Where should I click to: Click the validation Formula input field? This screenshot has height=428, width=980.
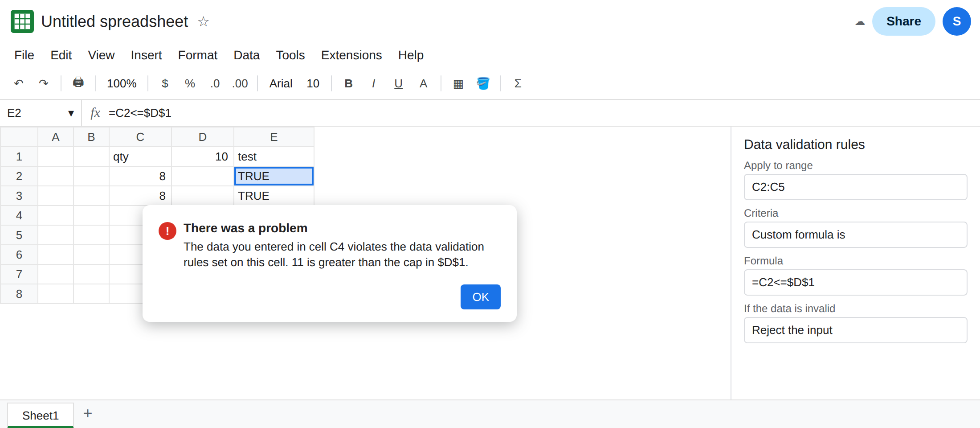point(855,282)
